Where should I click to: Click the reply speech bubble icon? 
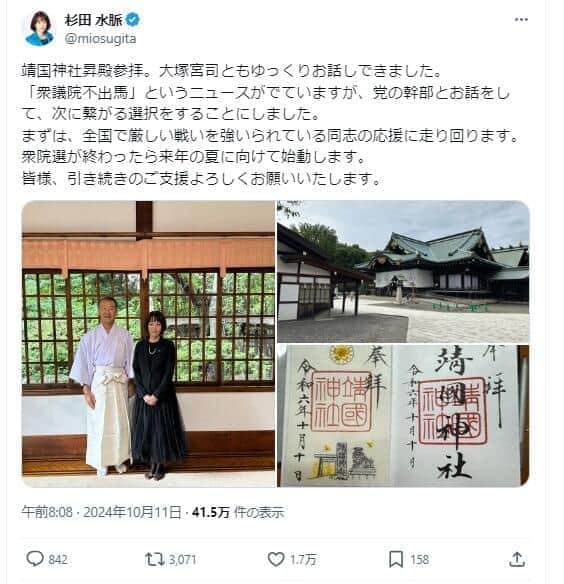tap(35, 559)
